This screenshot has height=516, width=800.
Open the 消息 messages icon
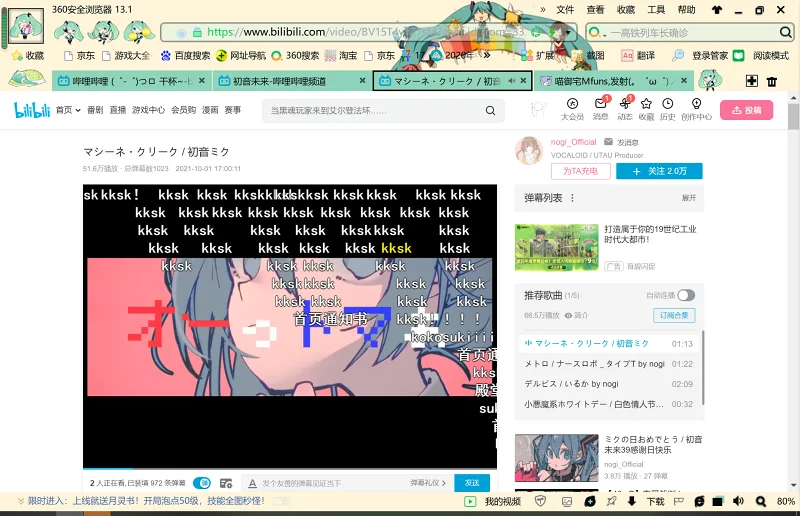[x=601, y=109]
